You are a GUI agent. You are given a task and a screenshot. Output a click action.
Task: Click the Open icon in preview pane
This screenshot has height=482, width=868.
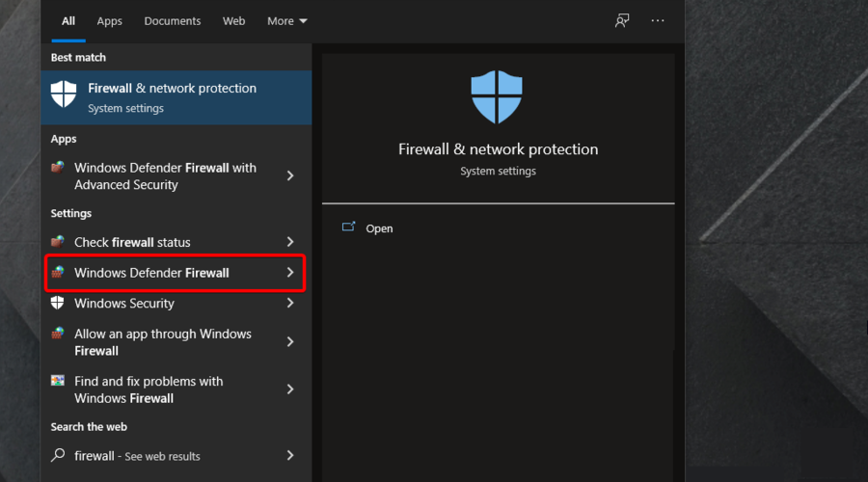pos(349,227)
